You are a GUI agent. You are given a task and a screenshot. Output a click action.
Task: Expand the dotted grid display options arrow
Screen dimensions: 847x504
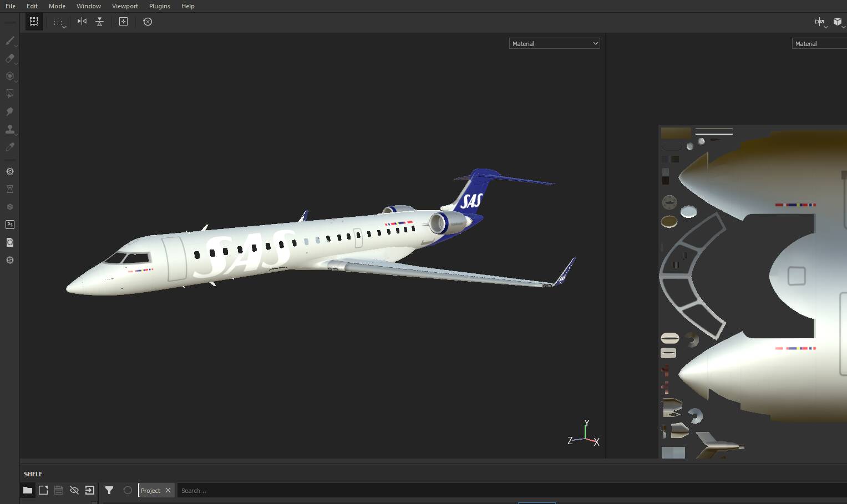64,26
